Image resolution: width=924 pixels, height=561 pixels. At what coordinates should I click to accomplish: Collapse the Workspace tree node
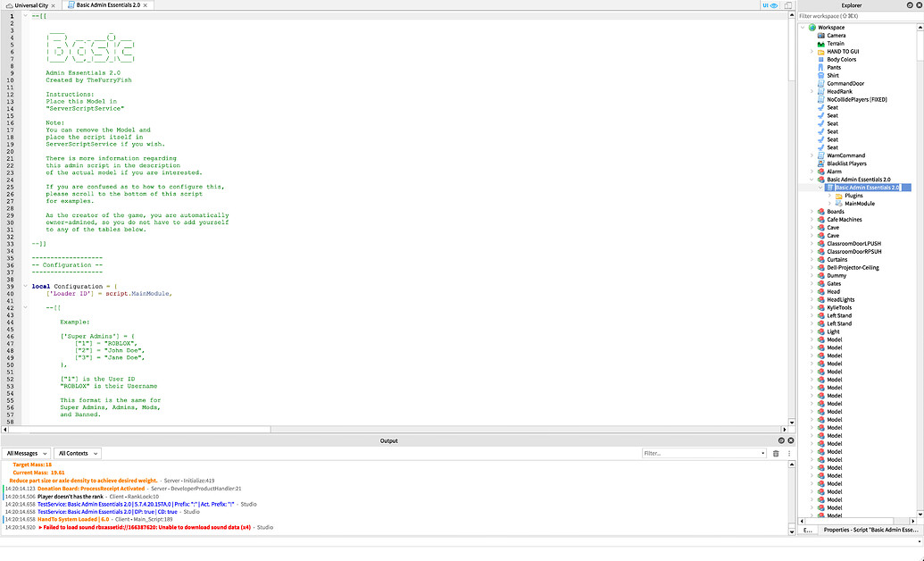(804, 27)
